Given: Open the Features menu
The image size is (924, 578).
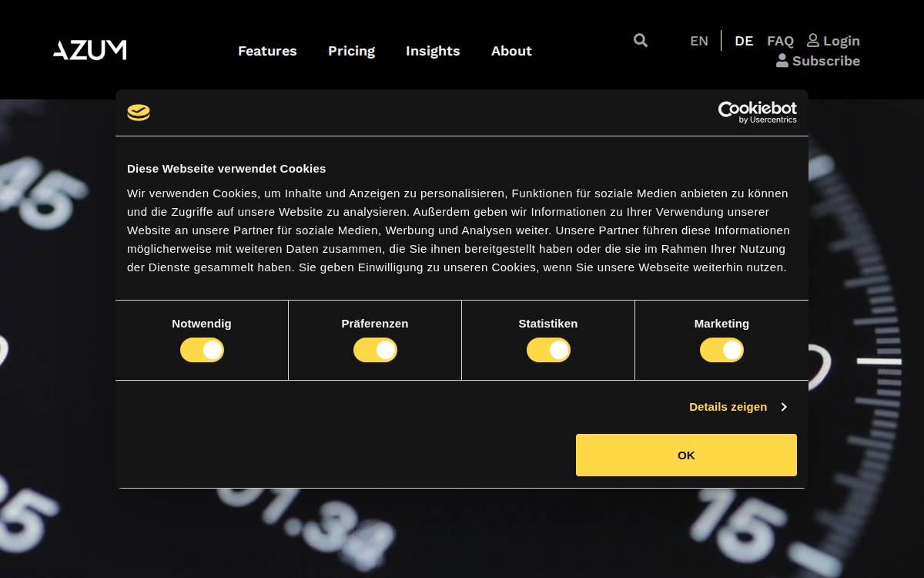Looking at the screenshot, I should (267, 51).
